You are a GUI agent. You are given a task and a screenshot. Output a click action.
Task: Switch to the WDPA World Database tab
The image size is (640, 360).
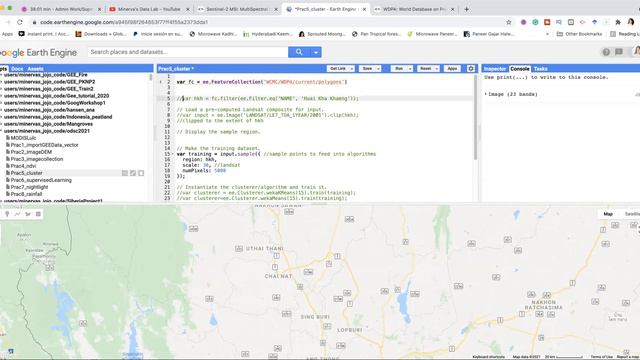(x=414, y=9)
